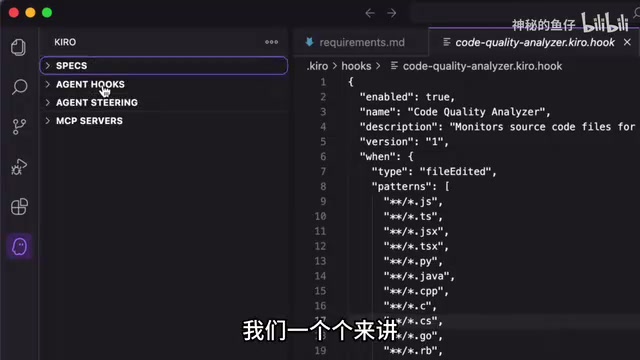Open the Search magnifier icon
The width and height of the screenshot is (640, 360).
[x=19, y=87]
